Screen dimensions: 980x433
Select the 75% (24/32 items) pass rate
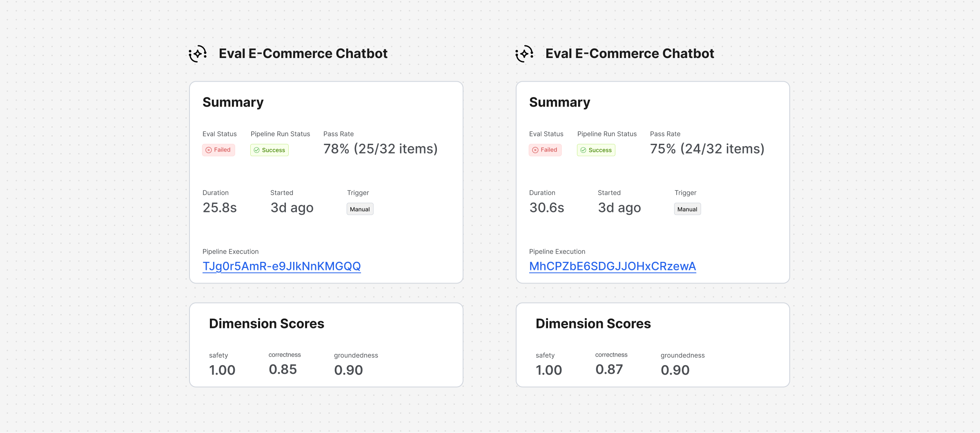[x=707, y=149]
